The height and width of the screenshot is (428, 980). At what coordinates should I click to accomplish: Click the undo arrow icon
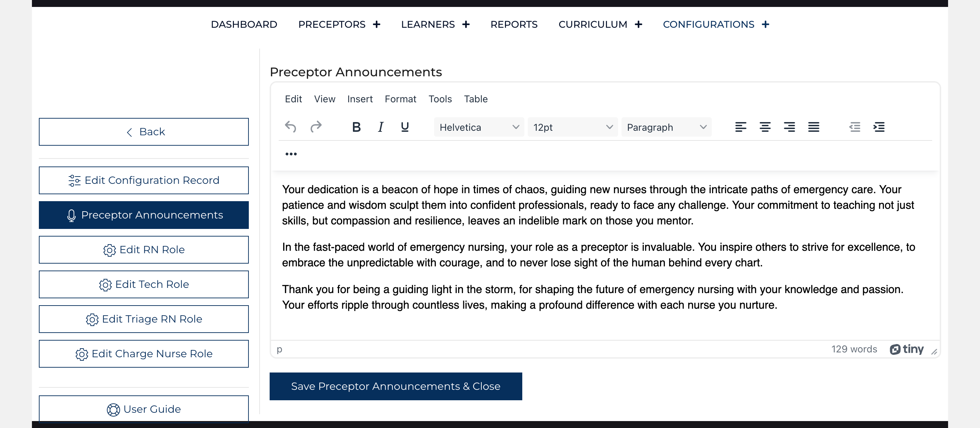tap(290, 127)
